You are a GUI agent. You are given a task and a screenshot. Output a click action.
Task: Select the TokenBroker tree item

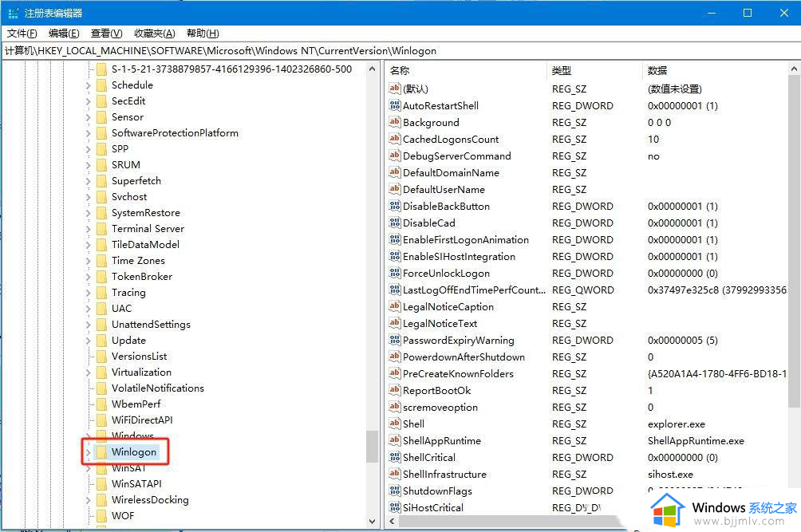(x=142, y=276)
